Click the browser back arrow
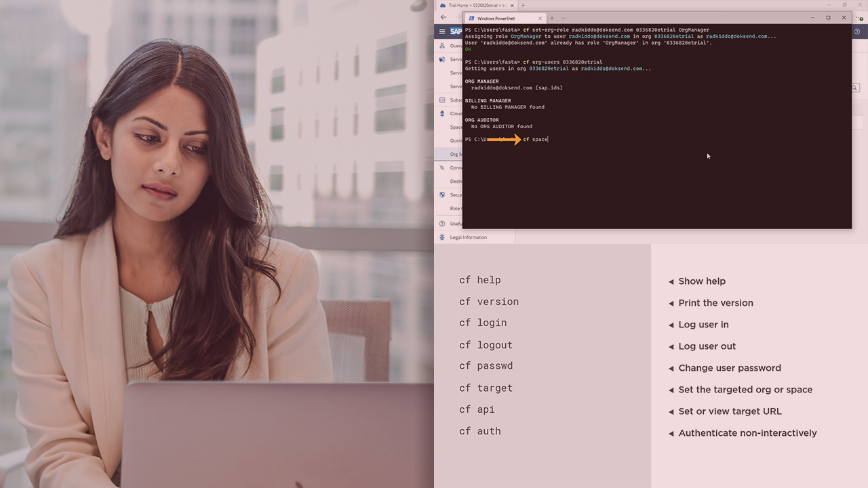Image resolution: width=868 pixels, height=488 pixels. click(x=443, y=18)
